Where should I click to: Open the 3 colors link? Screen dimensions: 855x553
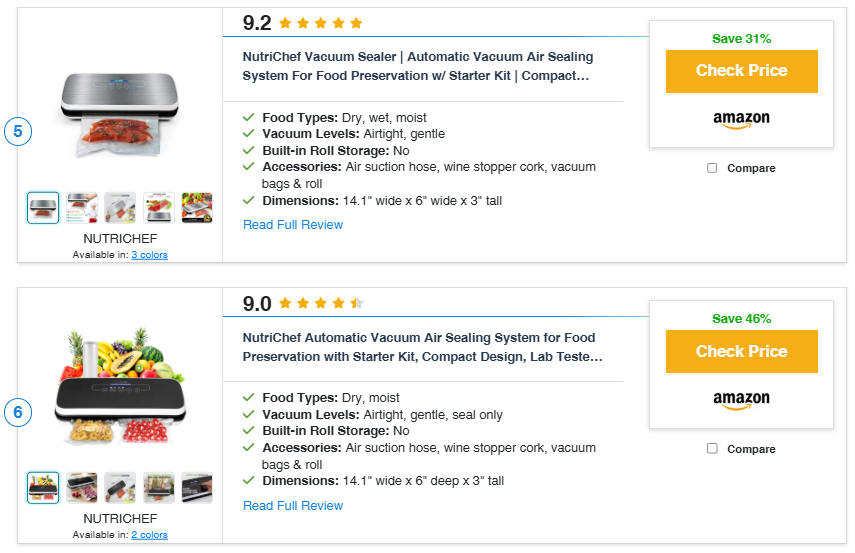click(x=149, y=255)
